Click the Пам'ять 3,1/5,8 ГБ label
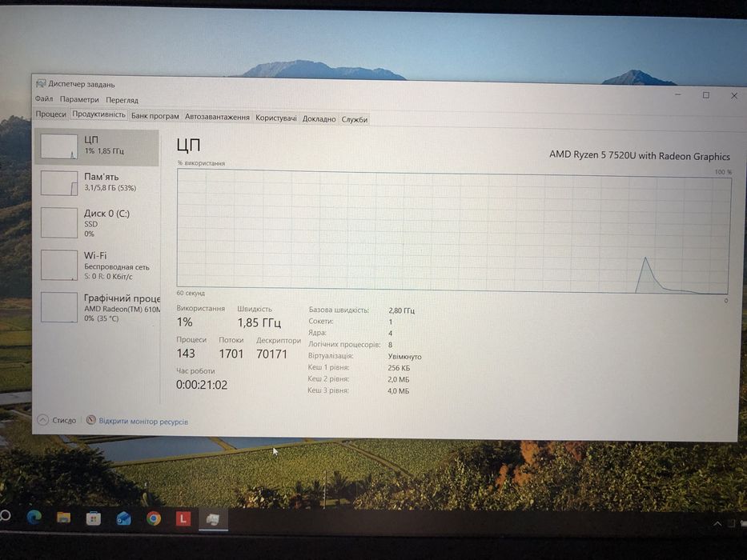747x560 pixels. click(x=110, y=182)
